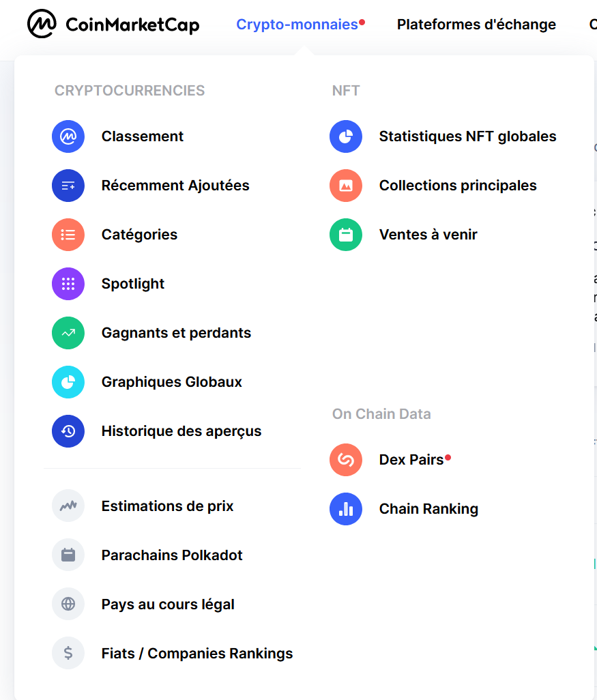Image resolution: width=597 pixels, height=700 pixels.
Task: Click the Chain Ranking bar chart icon
Action: (346, 509)
